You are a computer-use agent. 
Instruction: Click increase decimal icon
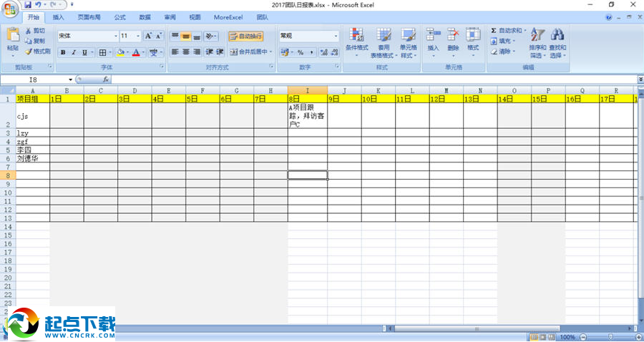(324, 52)
